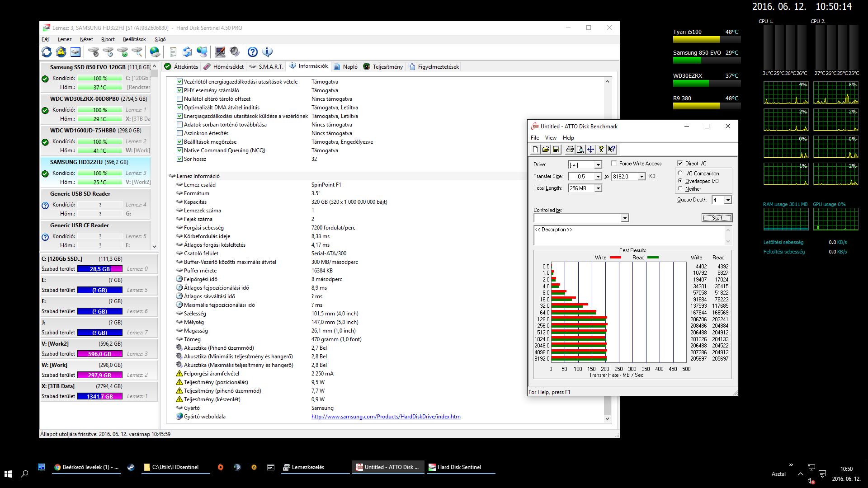This screenshot has width=868, height=488.
Task: Run the disk short self test icon
Action: [x=94, y=52]
